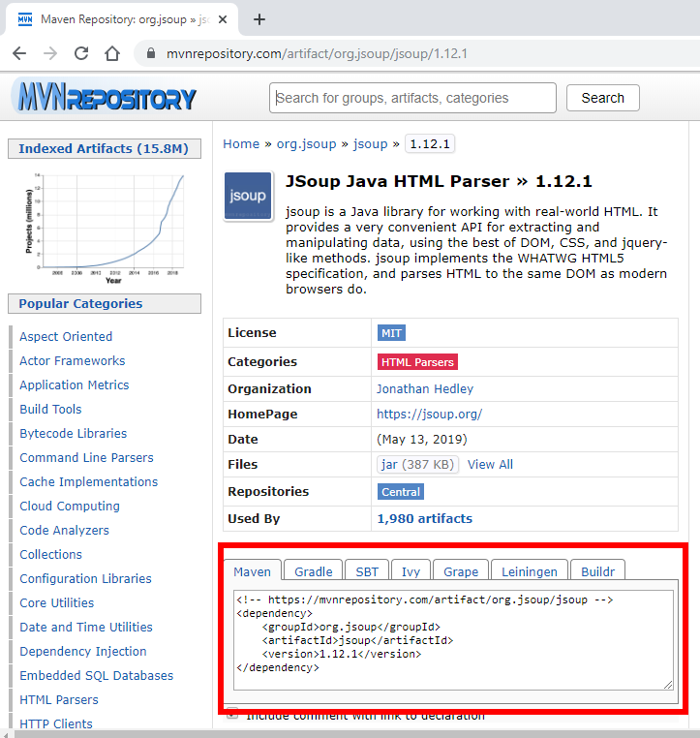This screenshot has height=738, width=700.
Task: Open jsoup breadcrumb link
Action: click(x=370, y=144)
